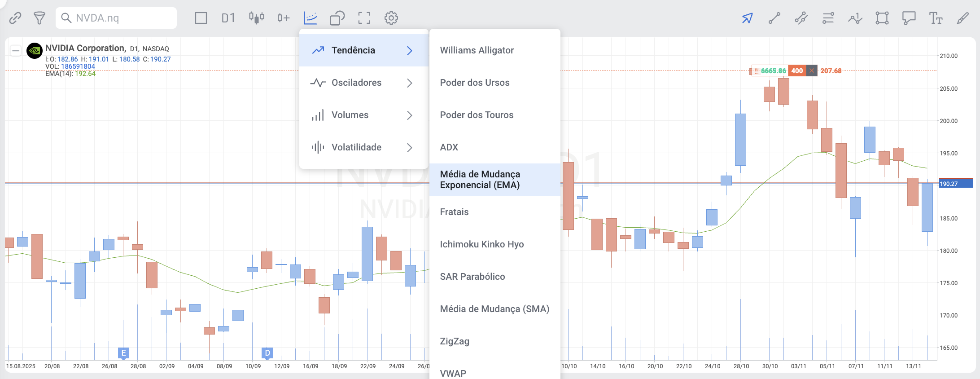Viewport: 980px width, 379px height.
Task: Toggle fullscreen mode icon
Action: coord(364,18)
